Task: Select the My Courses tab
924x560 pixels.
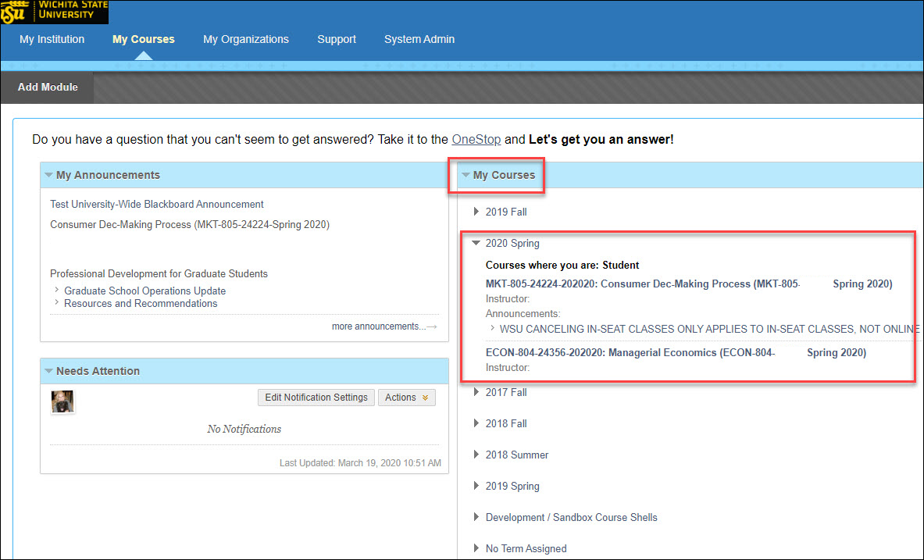Action: tap(143, 40)
